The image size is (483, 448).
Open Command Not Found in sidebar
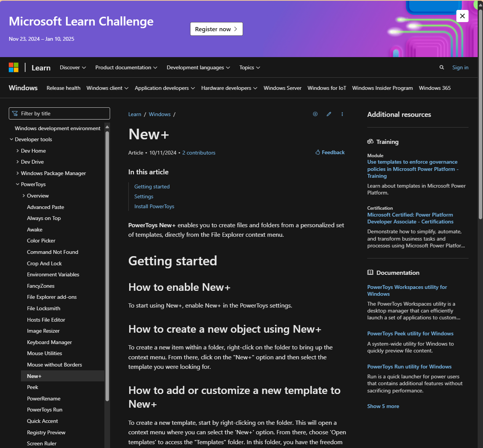tap(53, 252)
